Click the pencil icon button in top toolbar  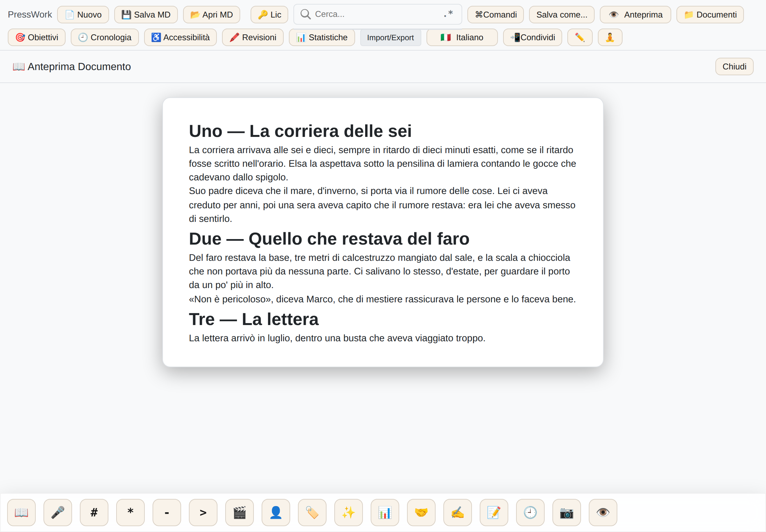coord(580,37)
